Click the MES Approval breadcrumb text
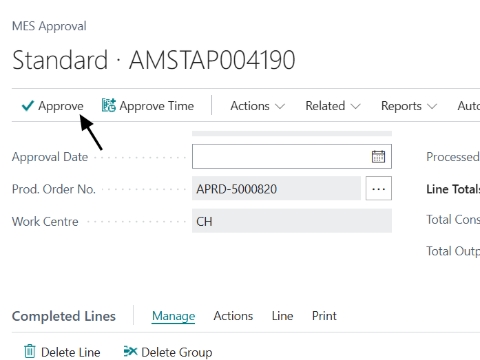The height and width of the screenshot is (360, 480). (x=49, y=26)
